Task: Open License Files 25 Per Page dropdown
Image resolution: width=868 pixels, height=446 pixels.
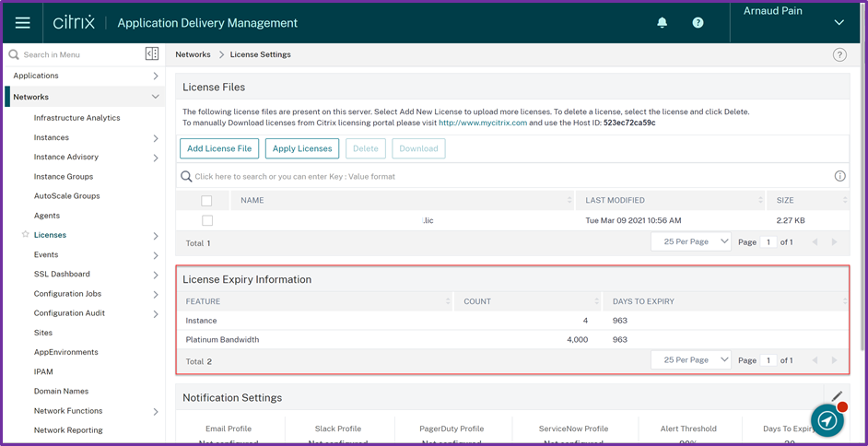Action: click(x=691, y=241)
